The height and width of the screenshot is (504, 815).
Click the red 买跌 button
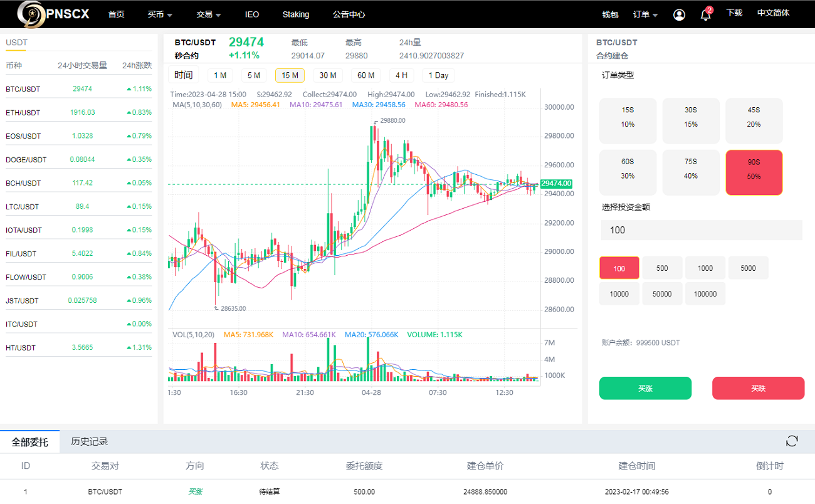click(758, 388)
